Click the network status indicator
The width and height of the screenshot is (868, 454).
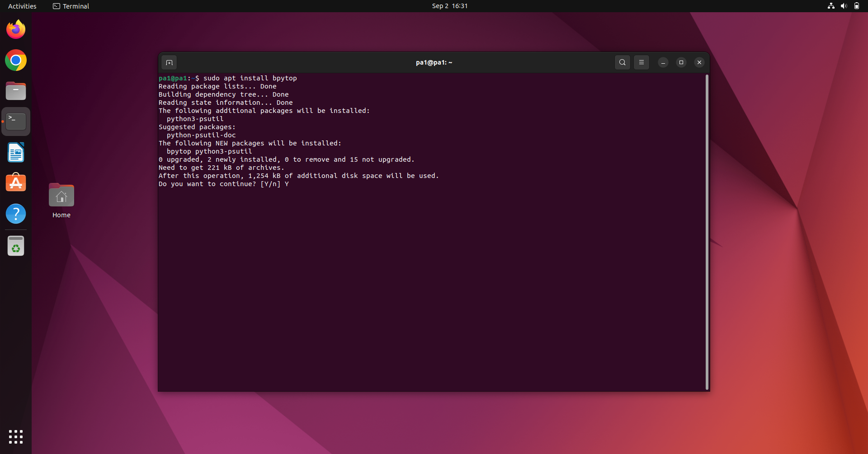831,6
